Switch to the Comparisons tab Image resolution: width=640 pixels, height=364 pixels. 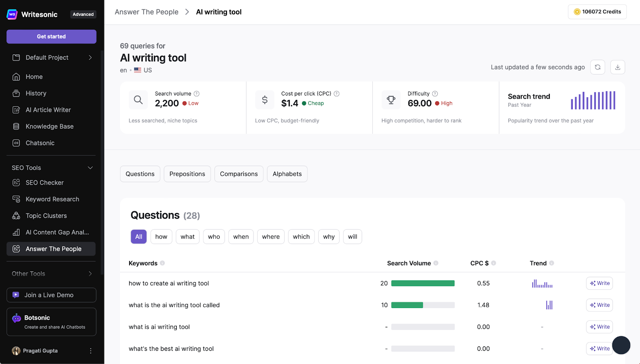tap(238, 174)
